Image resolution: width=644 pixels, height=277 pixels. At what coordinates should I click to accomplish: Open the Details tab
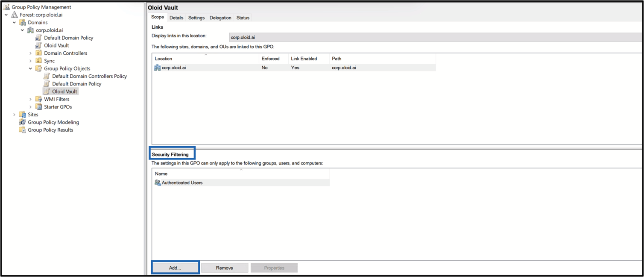click(x=176, y=18)
